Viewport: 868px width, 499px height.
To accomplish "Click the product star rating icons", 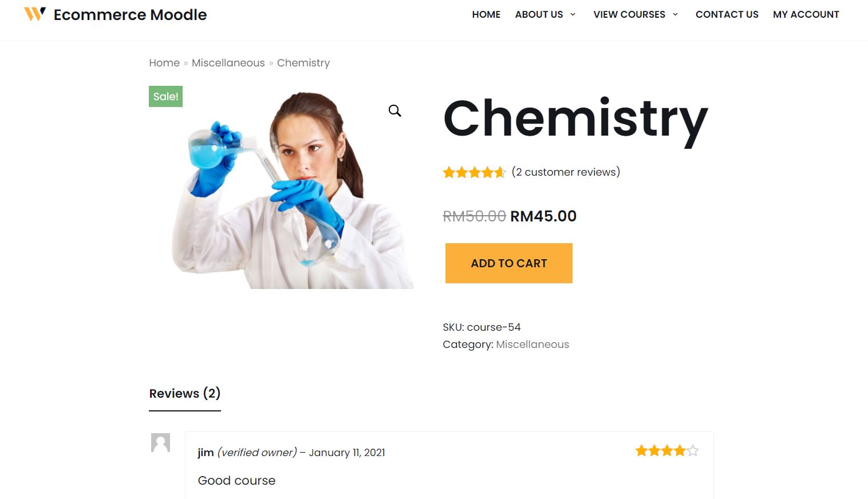I will [474, 172].
